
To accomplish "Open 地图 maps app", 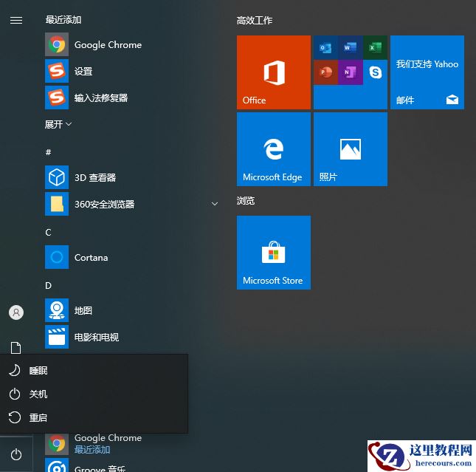I will [x=131, y=310].
